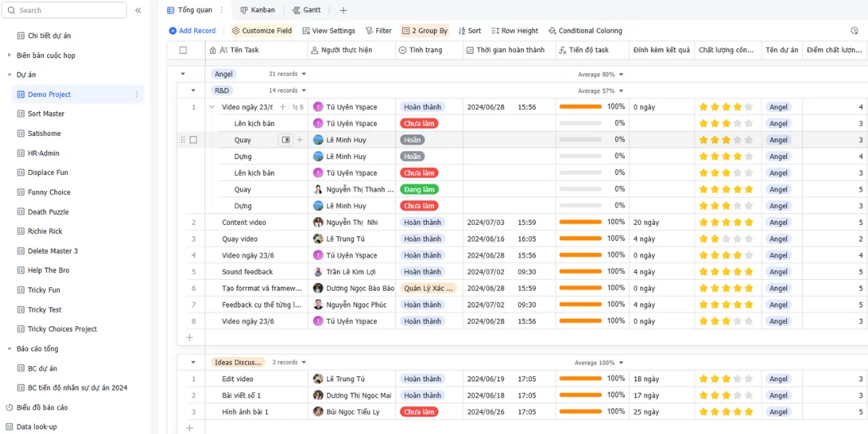Collapse the sidebar with the double-chevron icon

point(138,10)
